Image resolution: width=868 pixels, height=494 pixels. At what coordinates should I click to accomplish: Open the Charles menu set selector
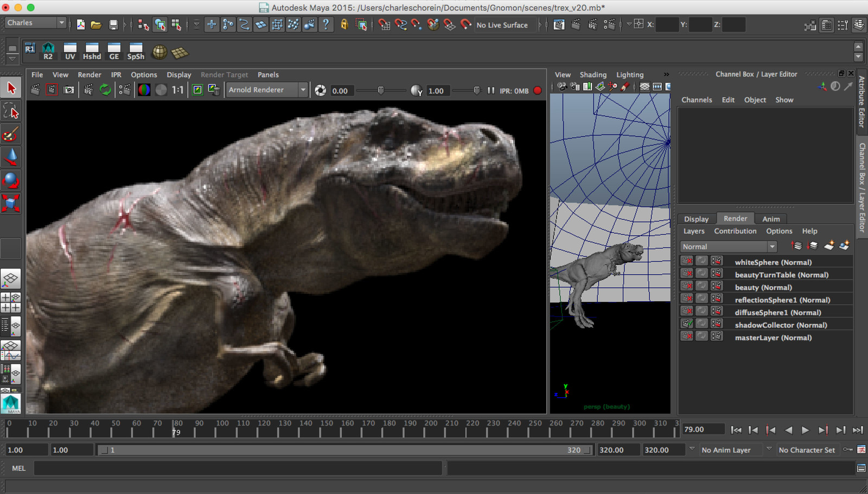tap(35, 22)
